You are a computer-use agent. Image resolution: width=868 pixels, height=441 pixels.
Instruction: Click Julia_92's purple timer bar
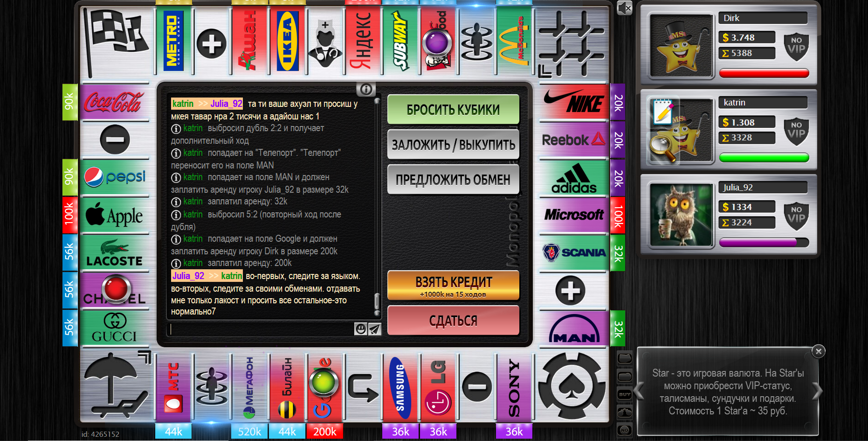coord(764,242)
